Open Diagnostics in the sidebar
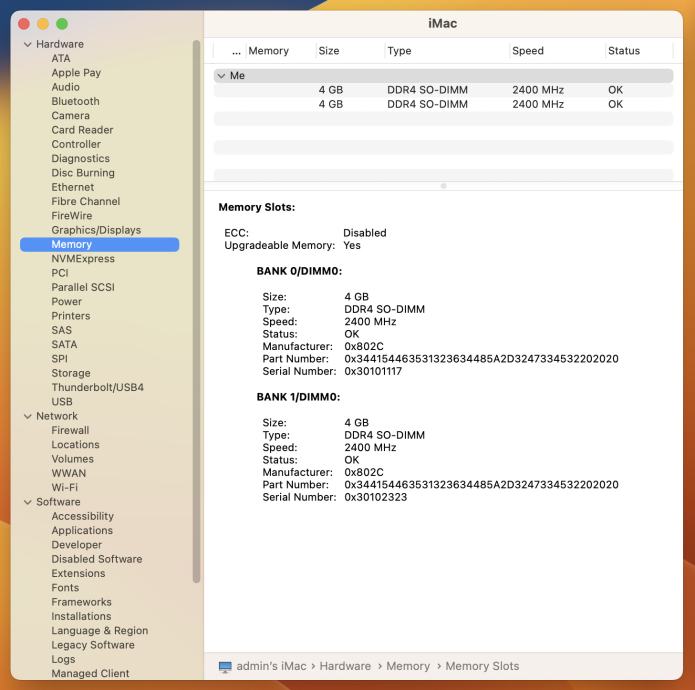This screenshot has width=695, height=690. [x=81, y=159]
